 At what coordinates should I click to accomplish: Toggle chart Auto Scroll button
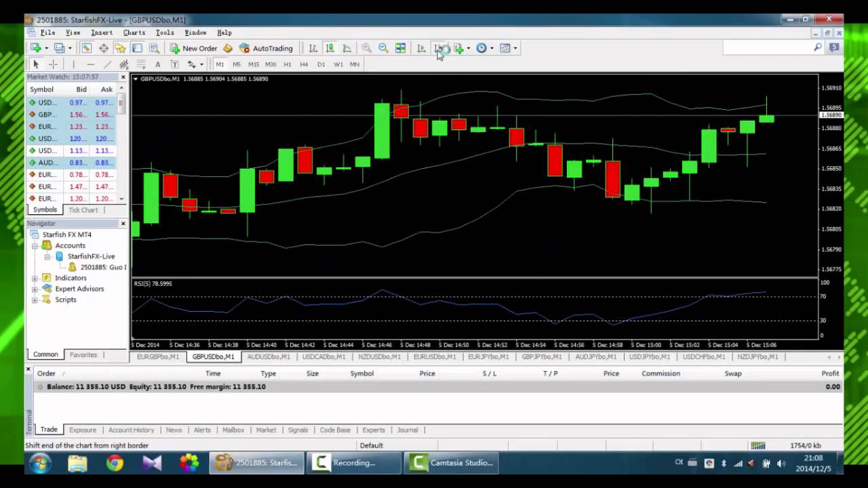(x=421, y=48)
